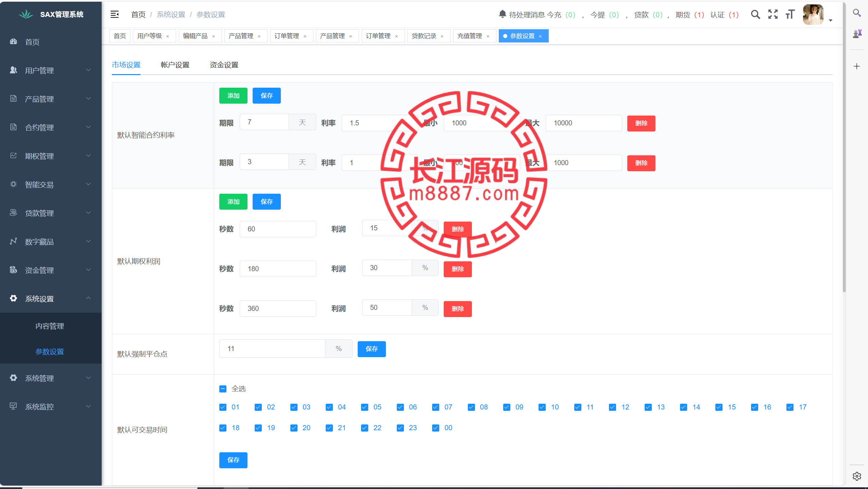Uncheck hour 12 checkbox
868x489 pixels.
pyautogui.click(x=612, y=407)
